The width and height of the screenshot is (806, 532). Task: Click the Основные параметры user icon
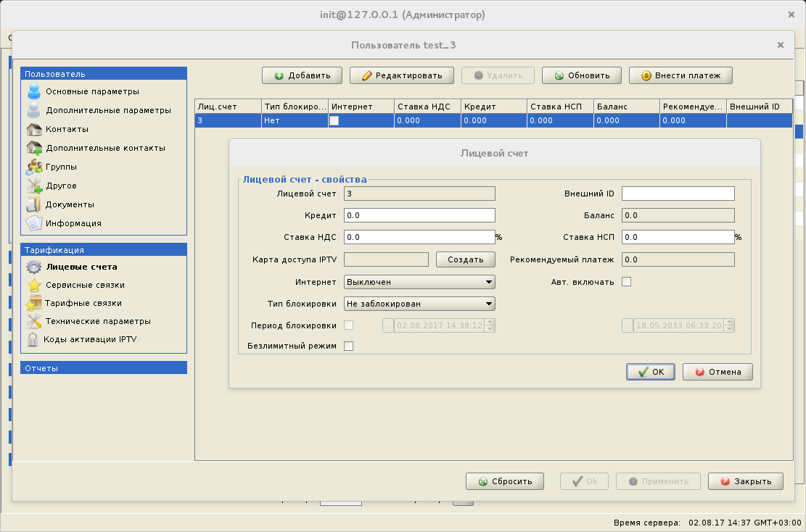(x=33, y=91)
